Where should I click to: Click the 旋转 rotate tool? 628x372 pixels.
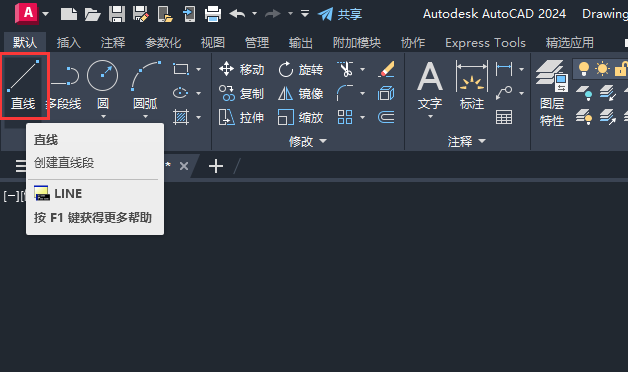click(x=300, y=69)
